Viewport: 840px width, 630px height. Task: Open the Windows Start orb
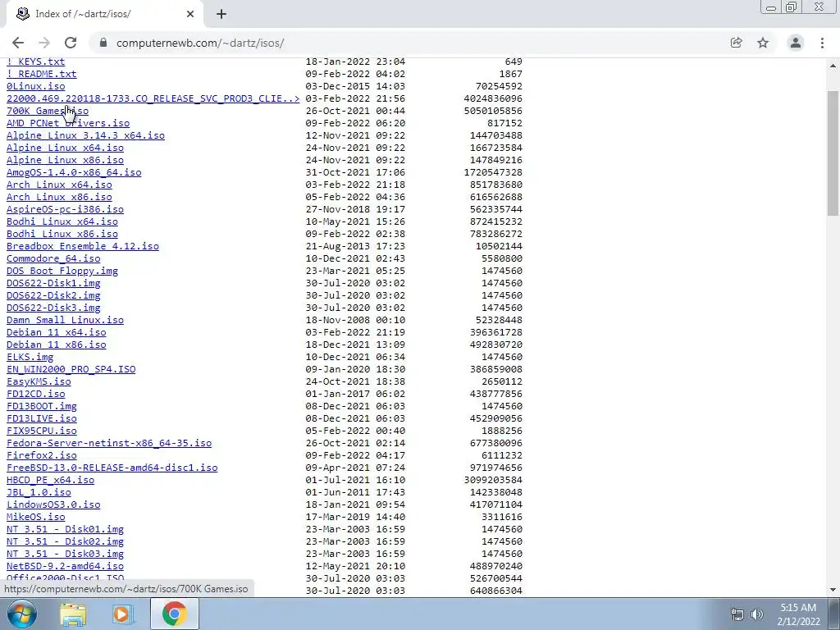coord(22,614)
